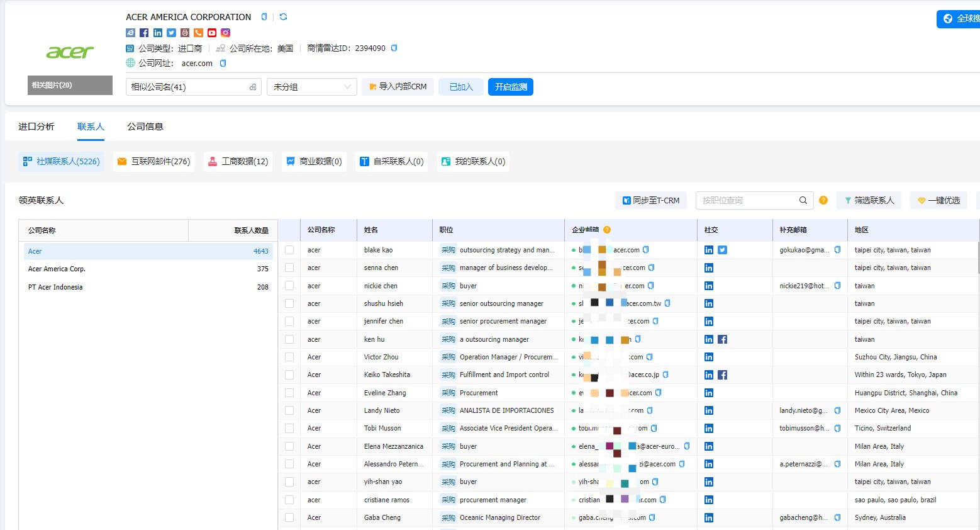Tick the checkbox for Eveline Zhang
Screen dimensions: 980x530
pyautogui.click(x=289, y=393)
